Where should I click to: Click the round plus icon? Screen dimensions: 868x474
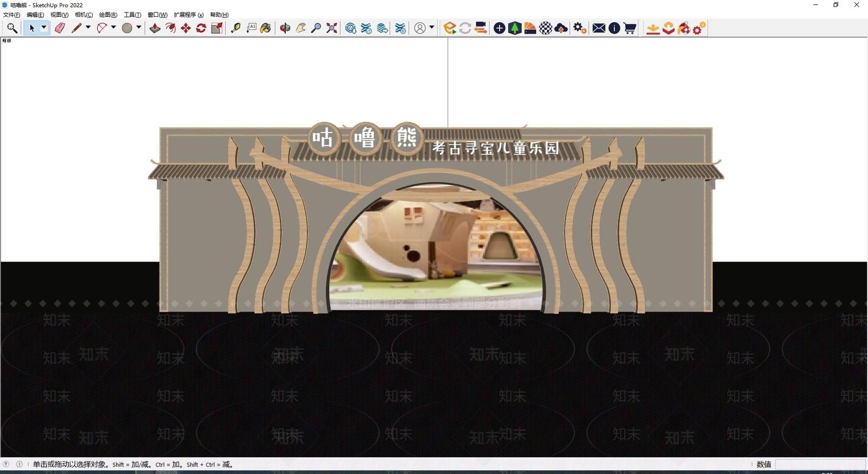(500, 28)
